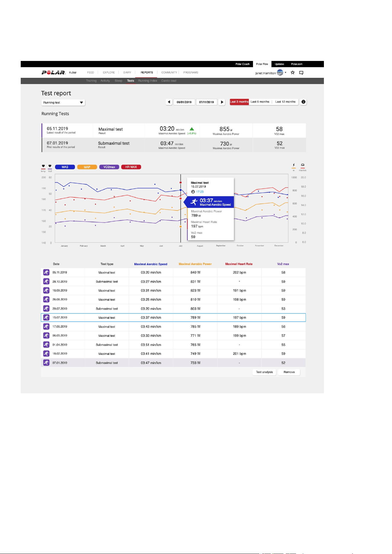Go to previous date period arrow
392x554 pixels.
point(169,102)
